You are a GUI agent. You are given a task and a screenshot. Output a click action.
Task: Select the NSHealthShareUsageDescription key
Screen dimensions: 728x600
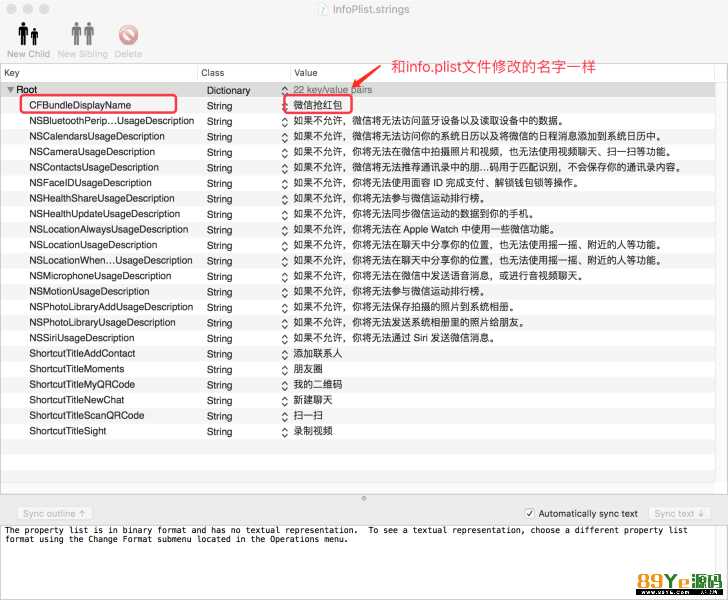point(102,198)
